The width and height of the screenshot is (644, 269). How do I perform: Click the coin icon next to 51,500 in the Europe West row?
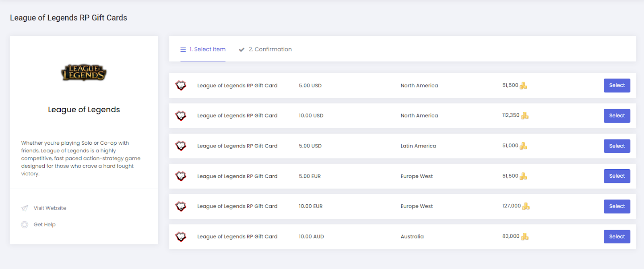point(523,176)
